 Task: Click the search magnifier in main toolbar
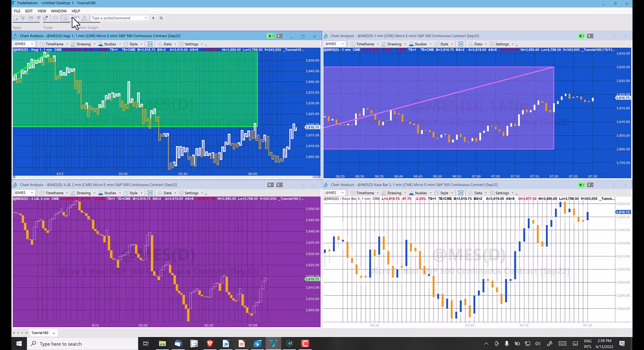point(161,18)
